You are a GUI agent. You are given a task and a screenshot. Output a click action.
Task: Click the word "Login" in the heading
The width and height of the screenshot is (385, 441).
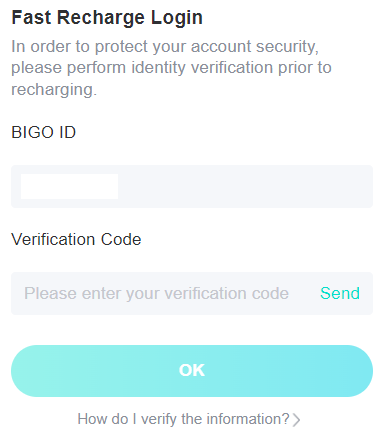pyautogui.click(x=177, y=18)
